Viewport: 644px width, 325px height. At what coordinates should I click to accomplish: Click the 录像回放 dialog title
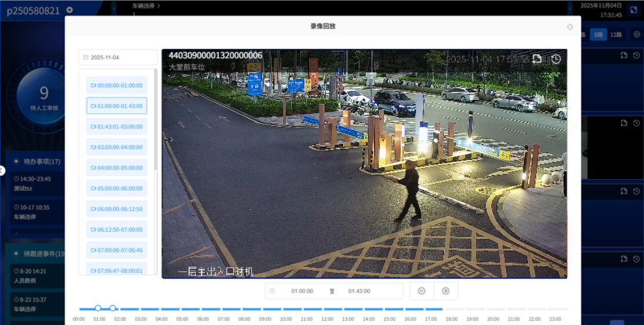[x=323, y=26]
